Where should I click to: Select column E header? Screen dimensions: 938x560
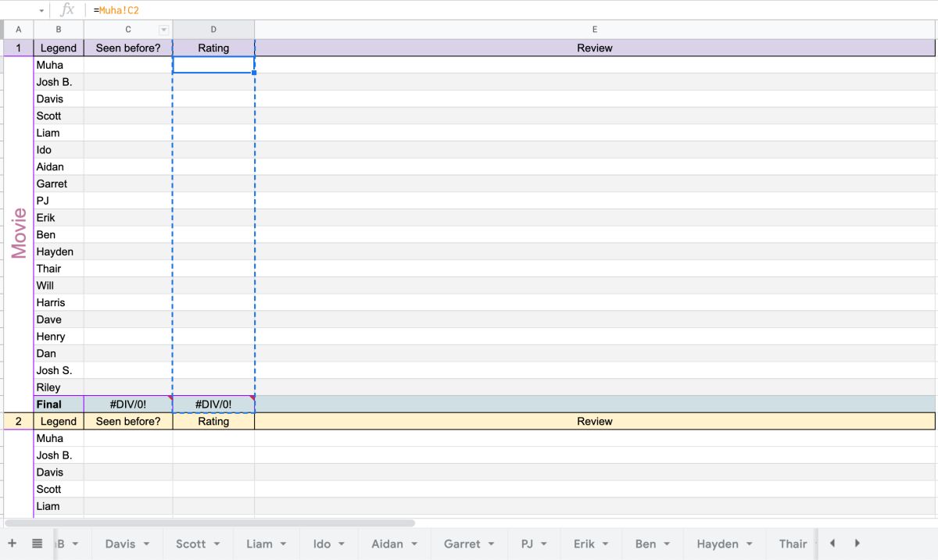coord(595,30)
